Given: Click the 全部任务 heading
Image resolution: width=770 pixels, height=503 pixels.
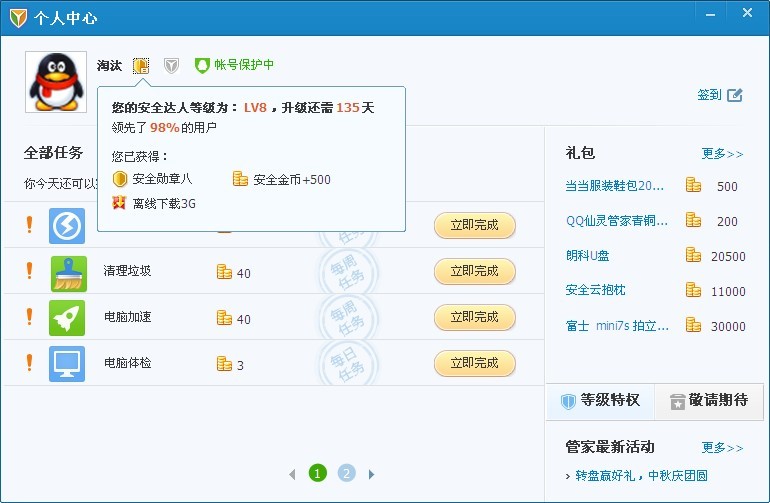Looking at the screenshot, I should tap(54, 153).
